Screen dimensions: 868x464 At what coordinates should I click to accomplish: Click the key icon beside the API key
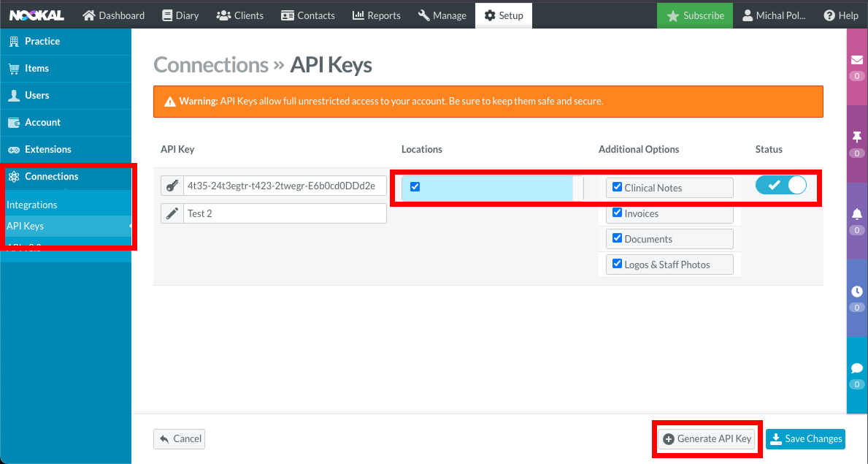click(x=172, y=186)
